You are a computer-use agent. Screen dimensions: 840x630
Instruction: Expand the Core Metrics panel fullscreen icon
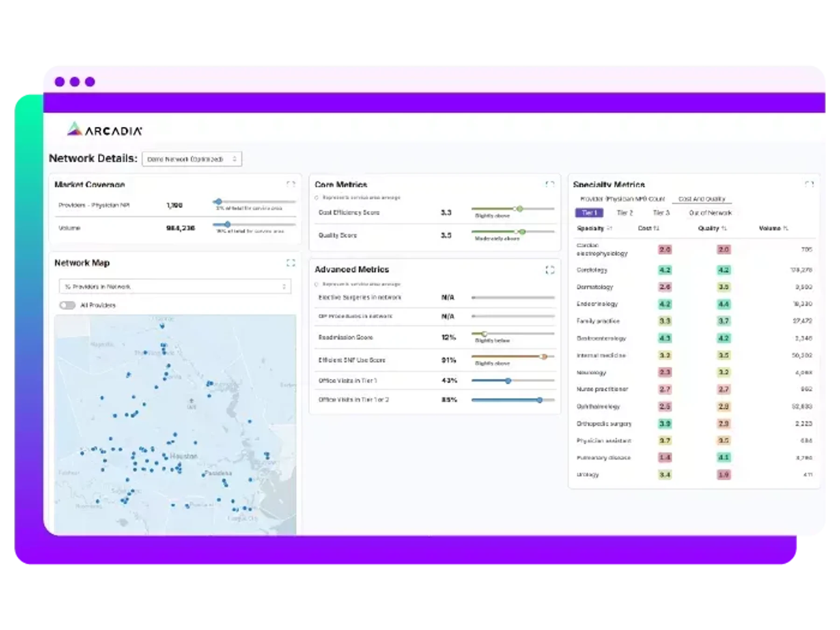pos(550,184)
